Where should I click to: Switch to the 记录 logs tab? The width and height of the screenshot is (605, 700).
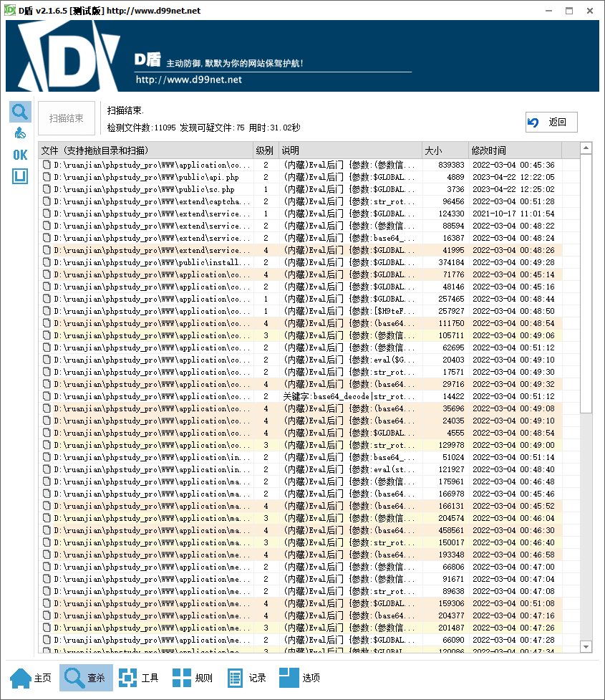pyautogui.click(x=247, y=678)
